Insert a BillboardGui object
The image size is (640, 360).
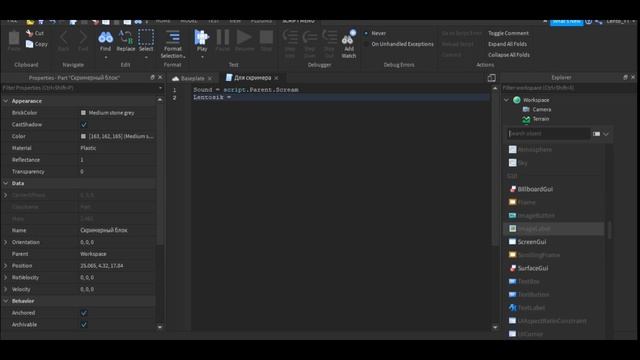coord(535,189)
